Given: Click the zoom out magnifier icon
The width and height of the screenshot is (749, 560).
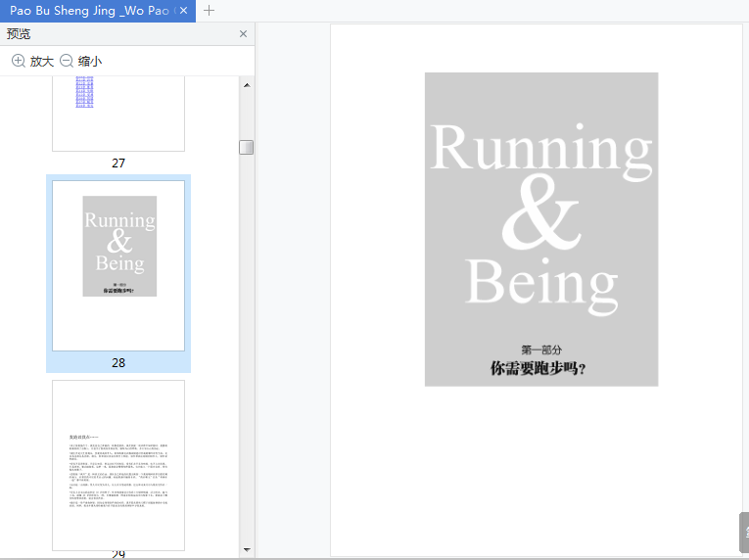Looking at the screenshot, I should pos(67,61).
